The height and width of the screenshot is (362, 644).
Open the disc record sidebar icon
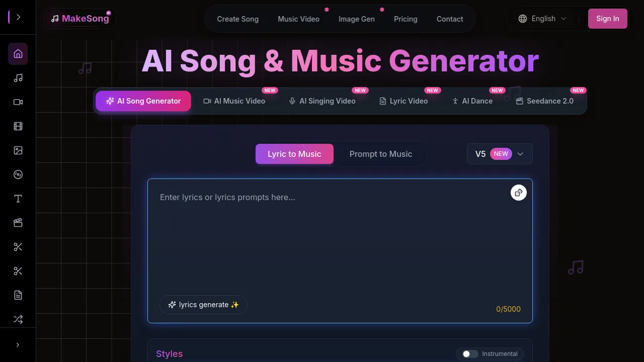pyautogui.click(x=18, y=174)
